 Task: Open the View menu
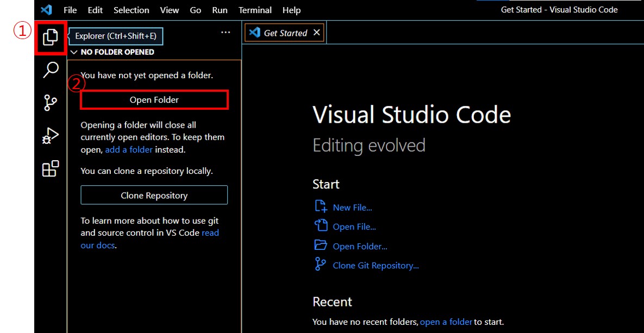coord(170,10)
